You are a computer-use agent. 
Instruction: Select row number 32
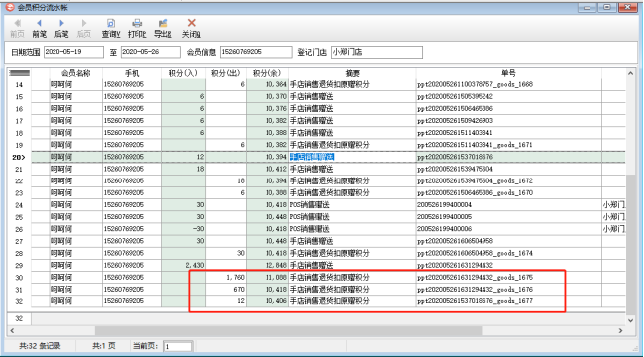19,301
